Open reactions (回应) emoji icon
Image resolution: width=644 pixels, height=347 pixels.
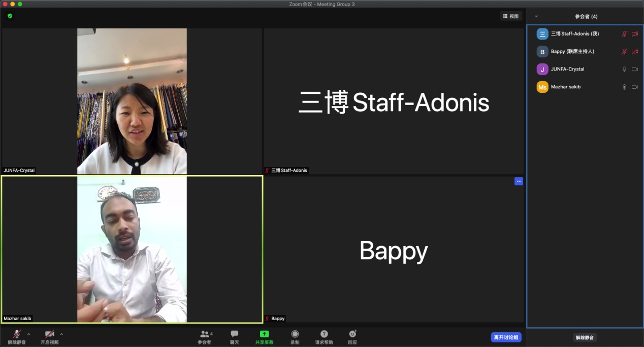pyautogui.click(x=352, y=334)
